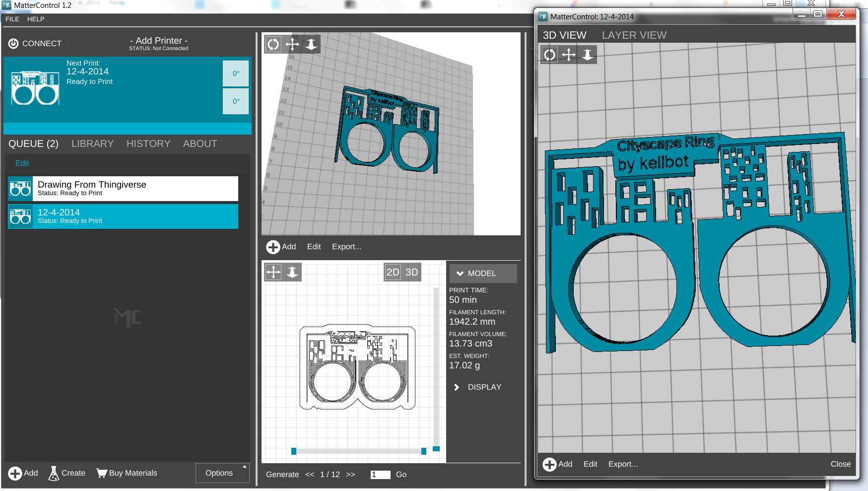Click the Close button in 12-4-2014 window

[841, 464]
